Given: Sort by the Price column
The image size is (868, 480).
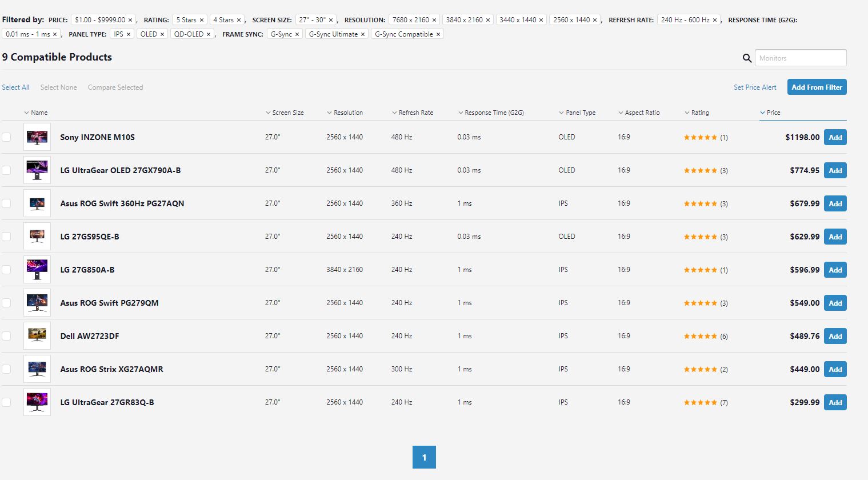Looking at the screenshot, I should 773,113.
